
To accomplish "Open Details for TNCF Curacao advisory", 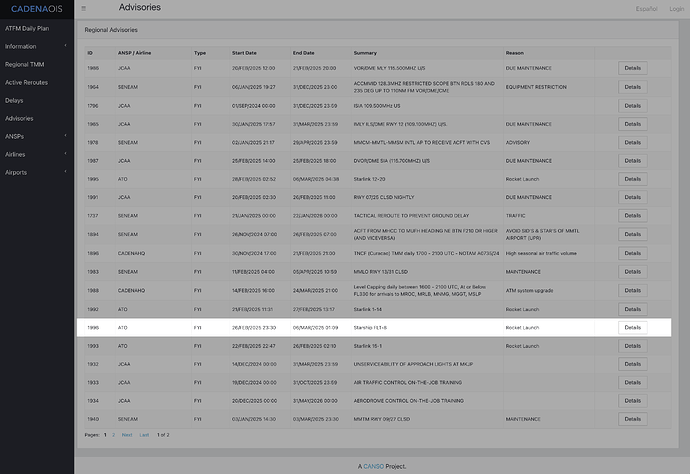I will tap(632, 254).
